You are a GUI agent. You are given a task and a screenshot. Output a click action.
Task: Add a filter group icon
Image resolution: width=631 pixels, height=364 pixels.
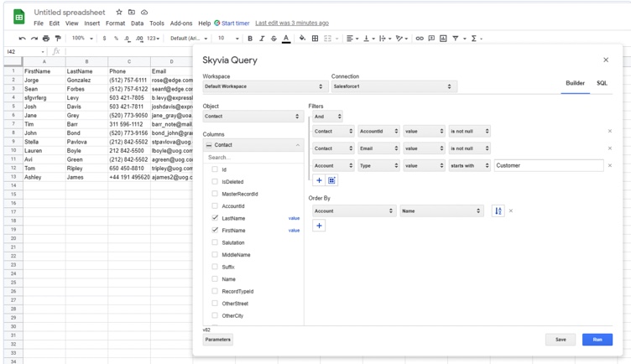tap(331, 180)
